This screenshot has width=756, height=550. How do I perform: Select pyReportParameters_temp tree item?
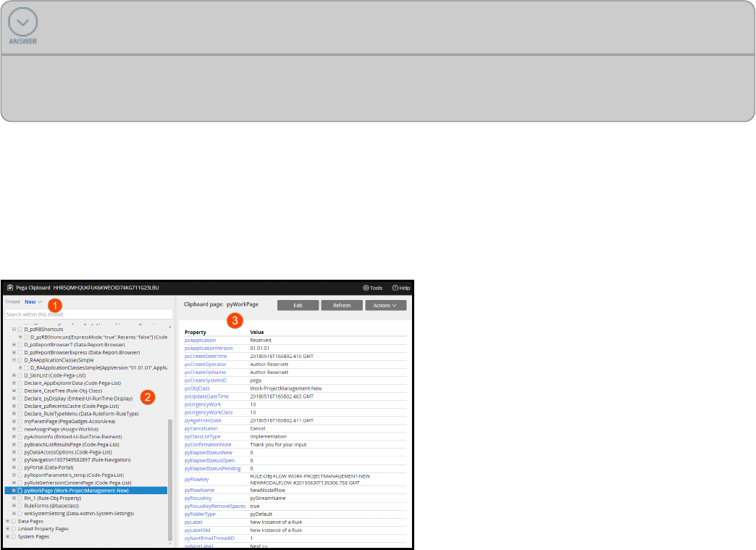[x=74, y=475]
